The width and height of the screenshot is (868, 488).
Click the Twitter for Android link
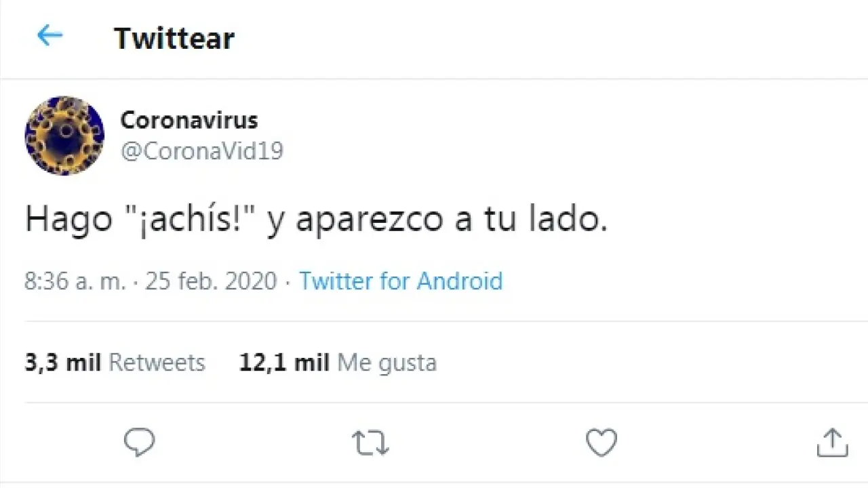point(401,281)
